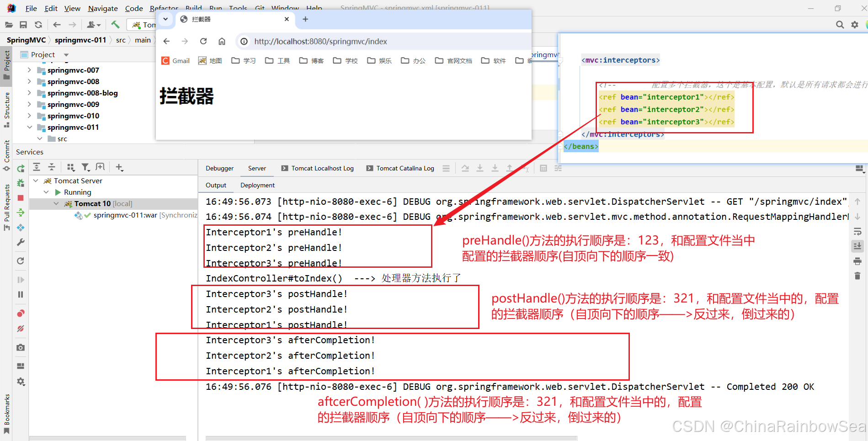
Task: Open Services settings gear icon
Action: 21,381
